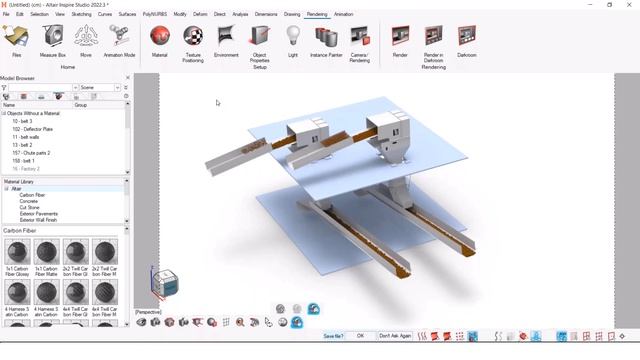640x360 pixels.
Task: Click the Material Library list down arrow
Action: pyautogui.click(x=127, y=221)
